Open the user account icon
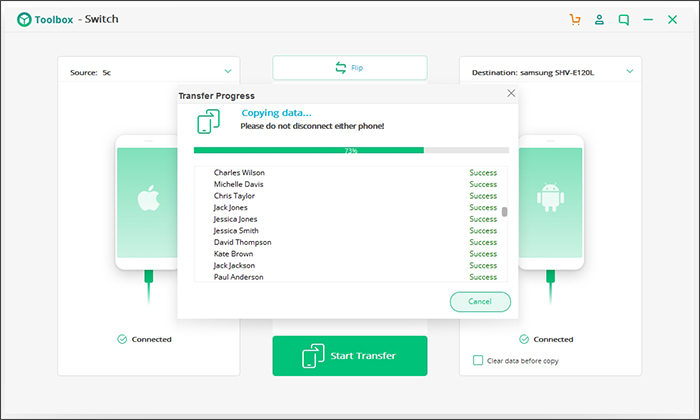The height and width of the screenshot is (420, 700). point(599,20)
